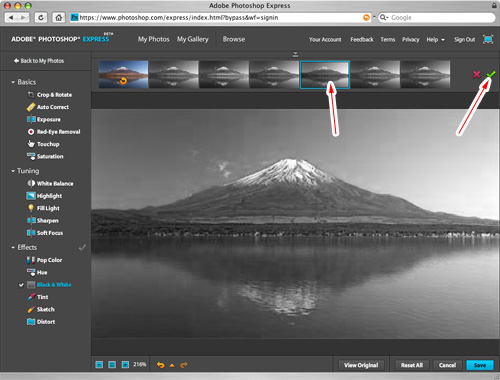Discard changes with the red X

click(x=477, y=74)
